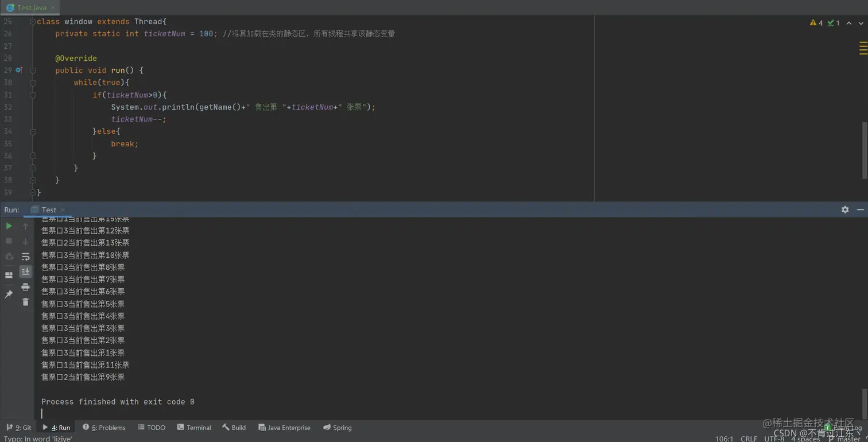Click the fold end marker on line 36
This screenshot has width=868, height=442.
coord(33,156)
